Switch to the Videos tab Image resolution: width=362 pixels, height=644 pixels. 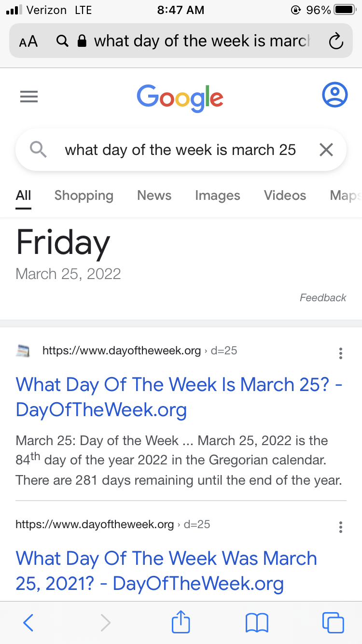tap(285, 196)
